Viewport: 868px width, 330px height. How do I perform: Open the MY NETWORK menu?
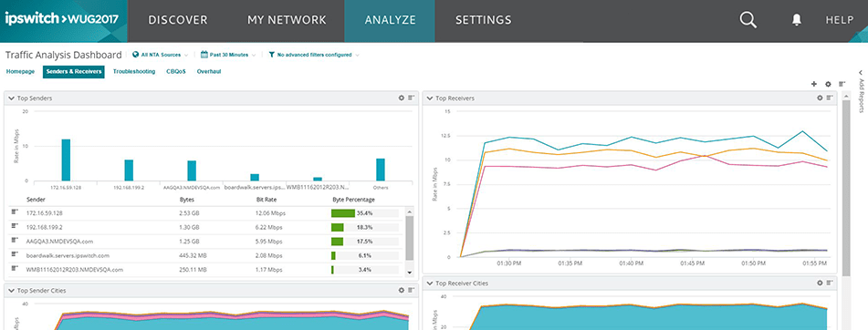(x=287, y=20)
